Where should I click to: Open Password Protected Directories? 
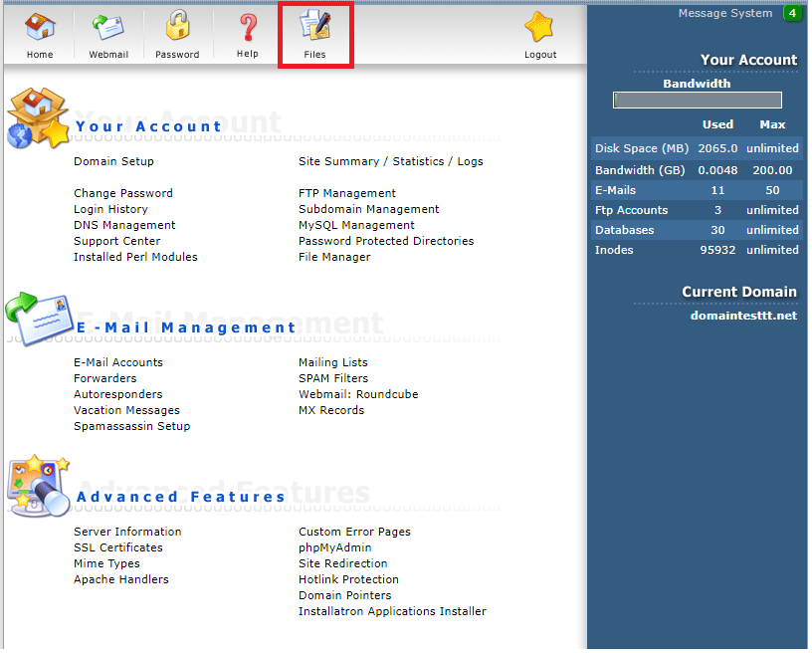point(386,242)
